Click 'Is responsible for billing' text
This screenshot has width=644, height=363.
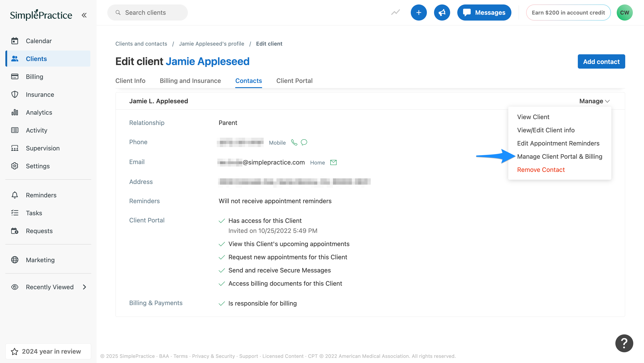(263, 303)
